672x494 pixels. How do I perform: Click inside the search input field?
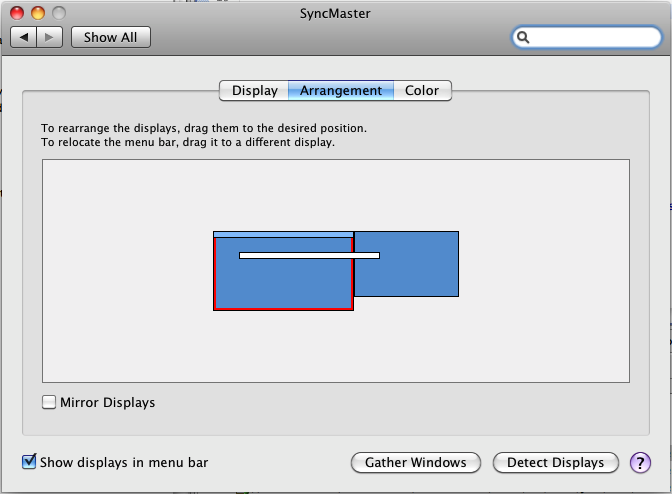[x=587, y=37]
